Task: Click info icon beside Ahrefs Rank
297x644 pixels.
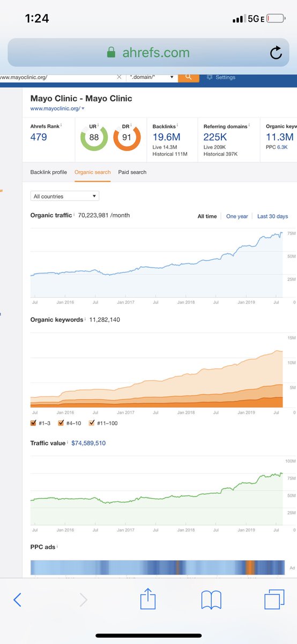Action: [61, 126]
